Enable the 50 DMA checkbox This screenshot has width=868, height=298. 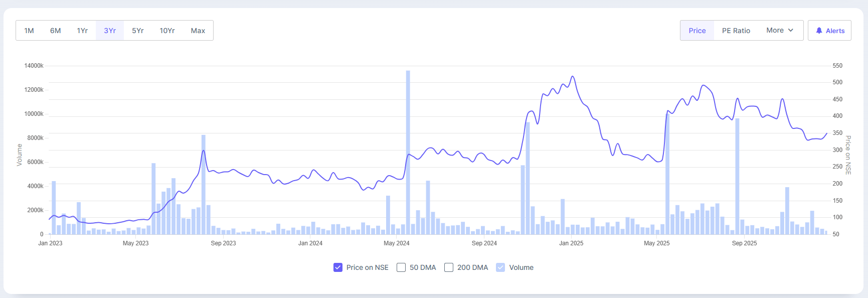[401, 267]
